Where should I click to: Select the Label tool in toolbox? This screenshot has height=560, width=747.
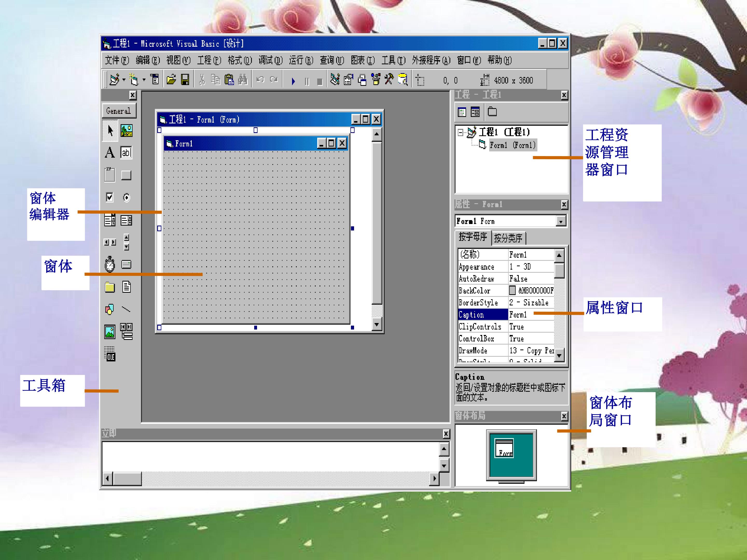pyautogui.click(x=109, y=152)
